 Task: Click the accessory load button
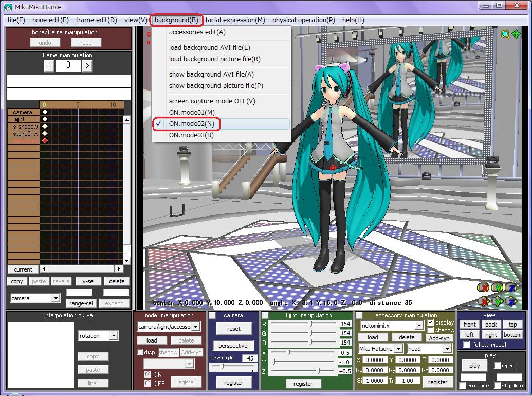tap(373, 337)
